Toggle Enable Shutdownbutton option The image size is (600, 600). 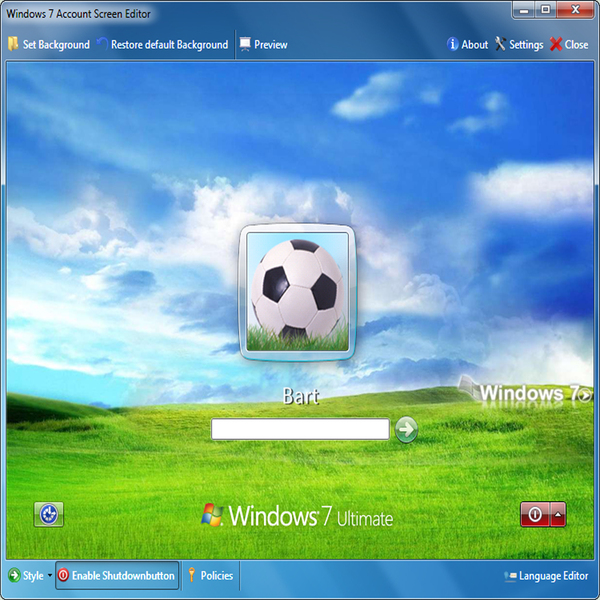click(116, 576)
